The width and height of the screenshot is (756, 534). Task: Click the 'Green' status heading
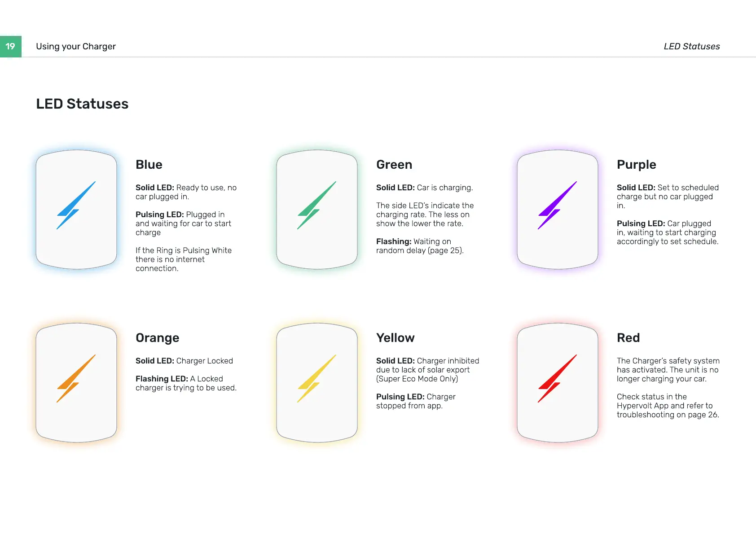pyautogui.click(x=394, y=164)
